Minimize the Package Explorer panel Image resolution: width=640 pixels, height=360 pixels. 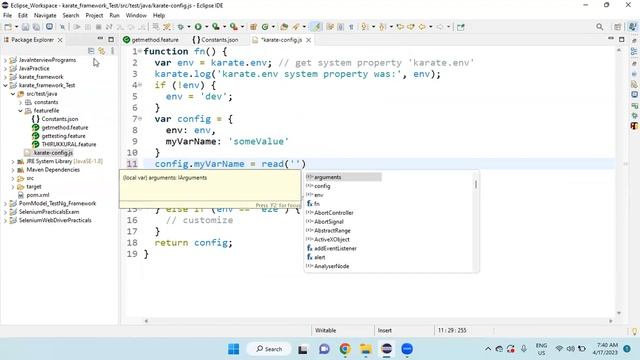(x=100, y=39)
